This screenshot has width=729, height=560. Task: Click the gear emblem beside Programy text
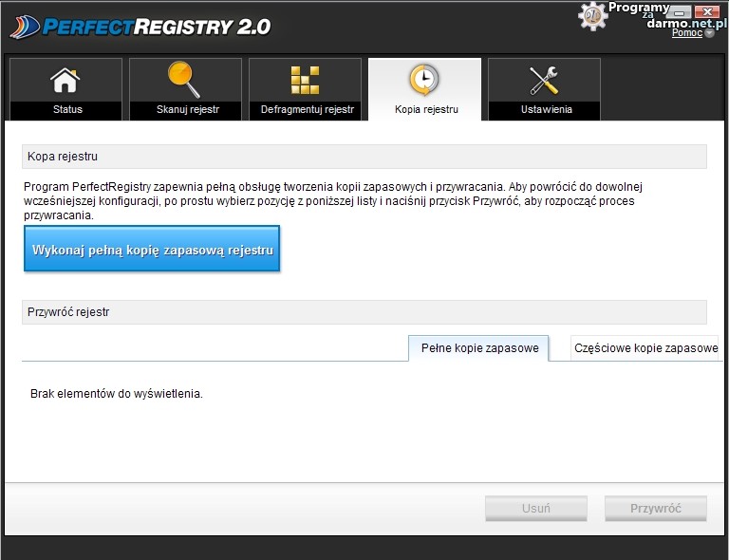point(593,14)
